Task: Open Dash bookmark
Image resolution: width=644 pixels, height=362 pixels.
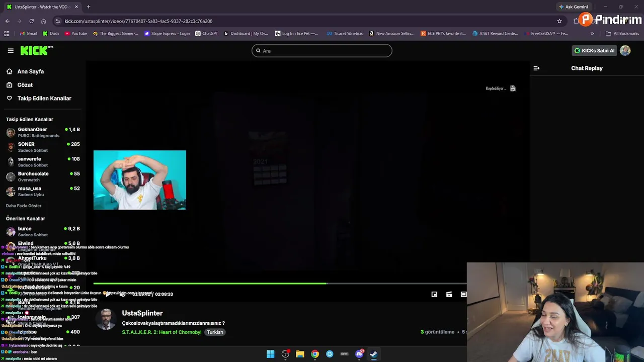Action: [x=51, y=34]
